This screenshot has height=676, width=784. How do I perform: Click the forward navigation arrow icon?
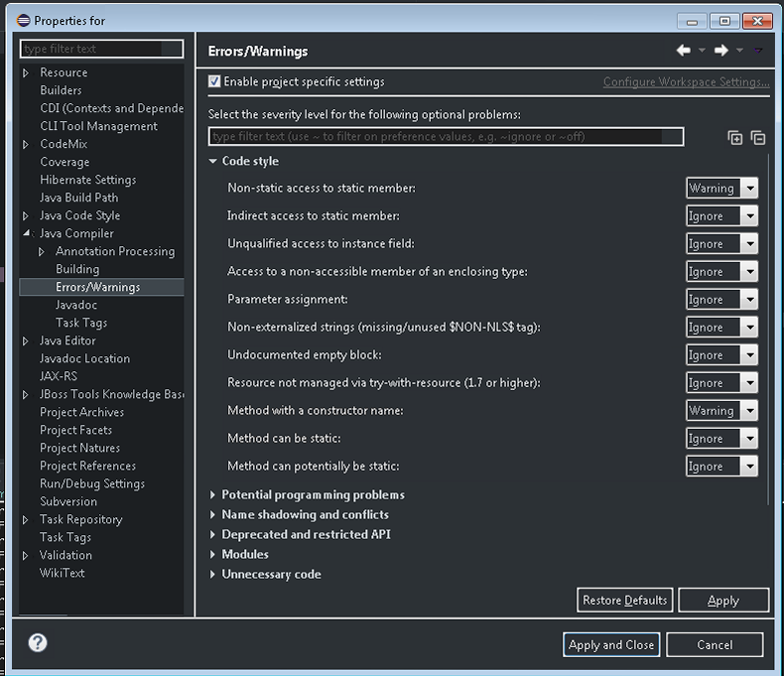coord(721,51)
